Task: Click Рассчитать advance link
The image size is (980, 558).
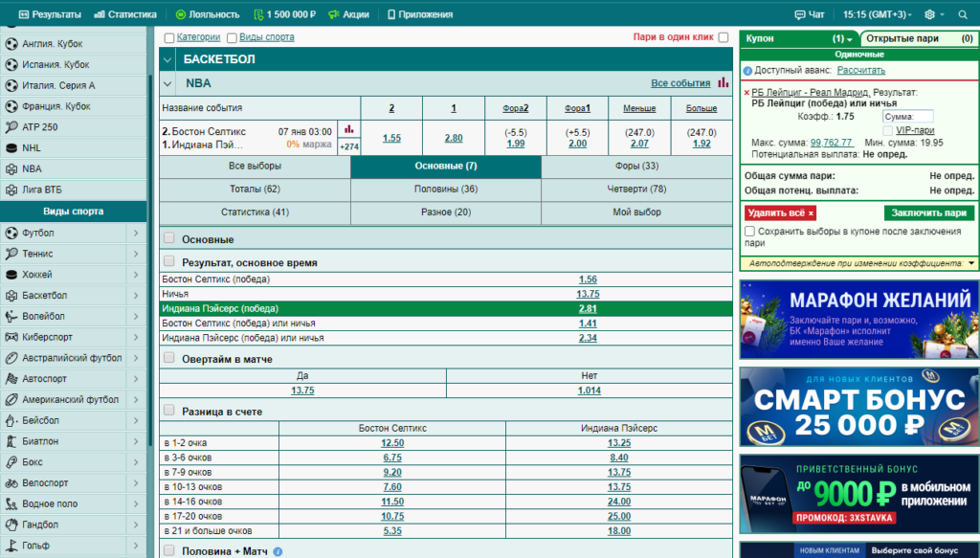Action: [860, 70]
